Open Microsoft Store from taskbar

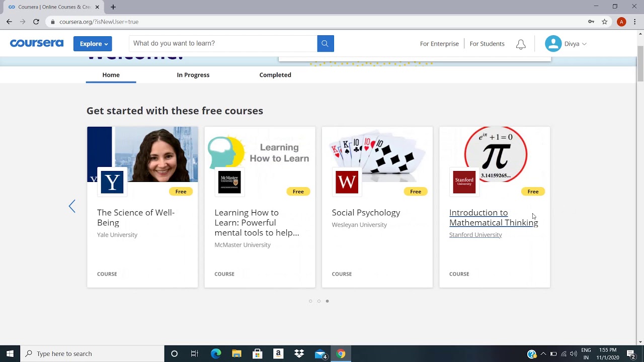point(257,353)
